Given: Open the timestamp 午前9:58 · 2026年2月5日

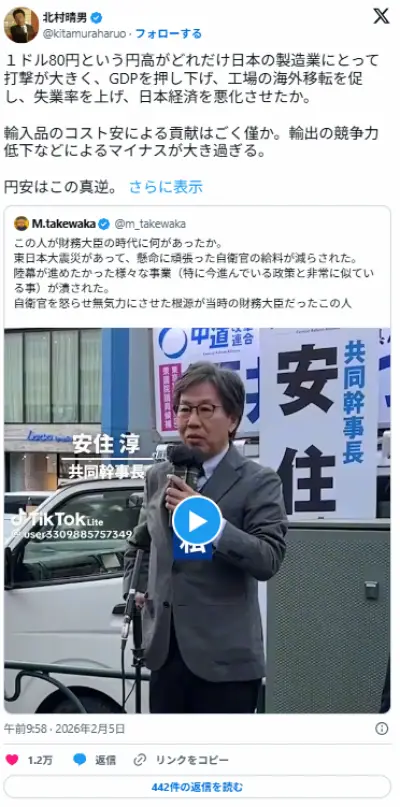Looking at the screenshot, I should click(x=65, y=728).
